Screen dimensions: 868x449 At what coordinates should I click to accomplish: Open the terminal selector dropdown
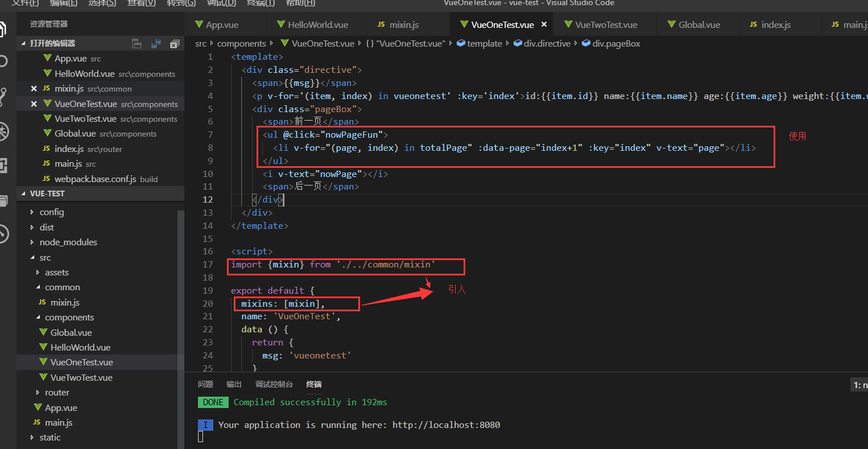coord(859,385)
